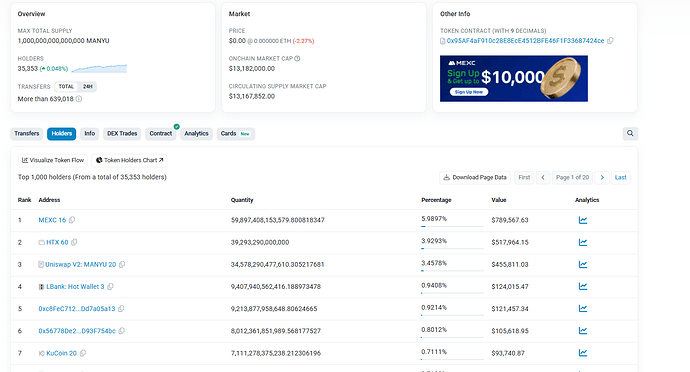Viewport: 690px width, 372px height.
Task: Open analytics chart for Uniswap V2 row
Action: 583,265
